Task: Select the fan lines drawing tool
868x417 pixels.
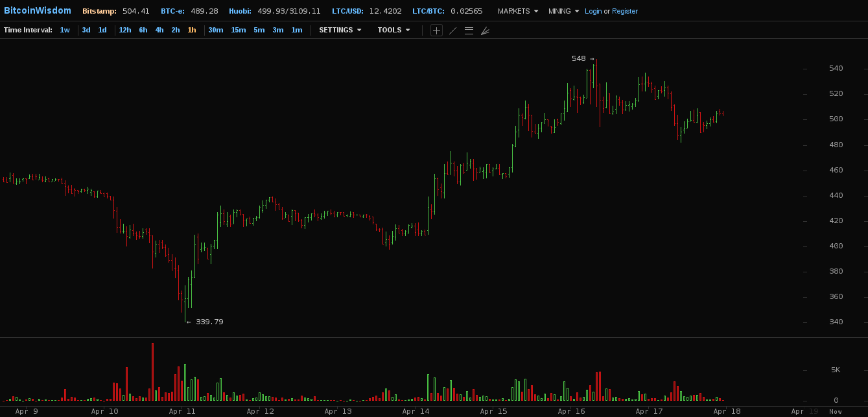Action: pyautogui.click(x=485, y=30)
